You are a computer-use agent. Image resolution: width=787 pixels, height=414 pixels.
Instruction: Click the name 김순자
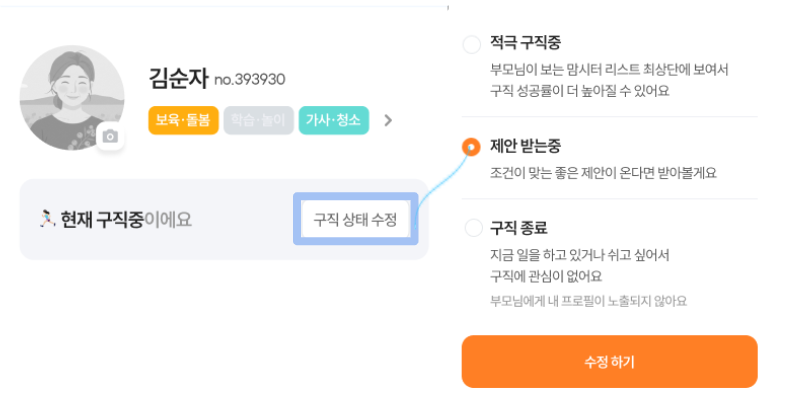pos(177,78)
